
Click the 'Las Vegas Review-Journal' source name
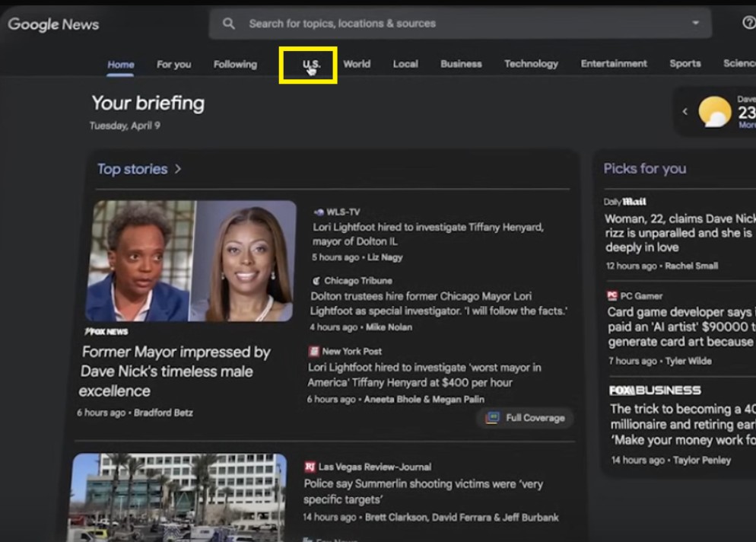[x=375, y=467]
